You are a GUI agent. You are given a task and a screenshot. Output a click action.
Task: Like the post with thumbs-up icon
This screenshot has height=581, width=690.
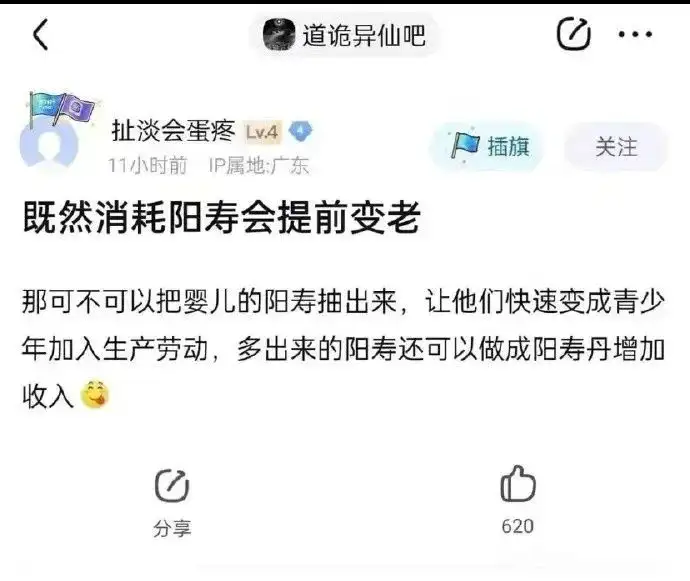click(x=518, y=484)
